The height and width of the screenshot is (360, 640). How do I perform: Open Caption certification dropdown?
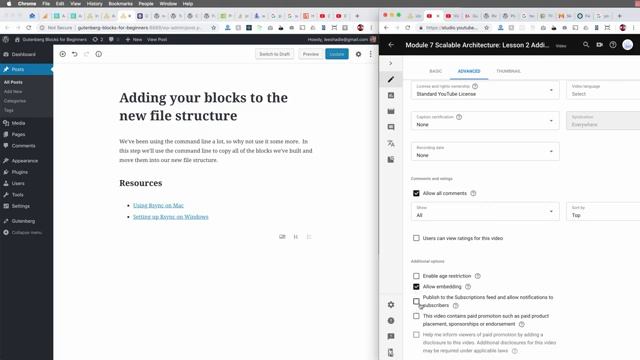(485, 121)
